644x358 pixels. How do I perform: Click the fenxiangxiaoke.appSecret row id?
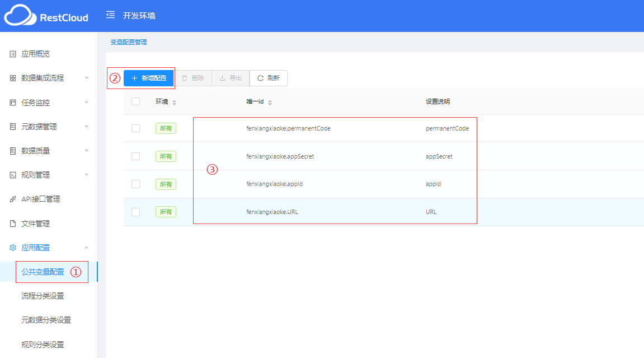(x=280, y=156)
